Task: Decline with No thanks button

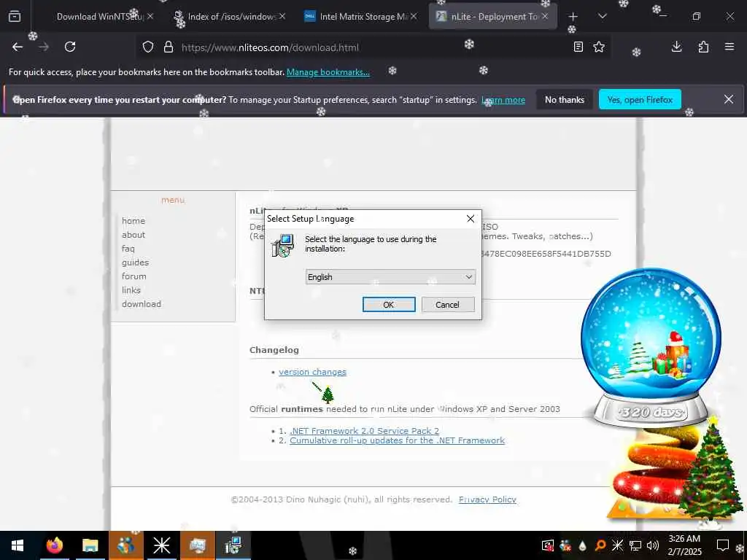Action: click(x=565, y=99)
